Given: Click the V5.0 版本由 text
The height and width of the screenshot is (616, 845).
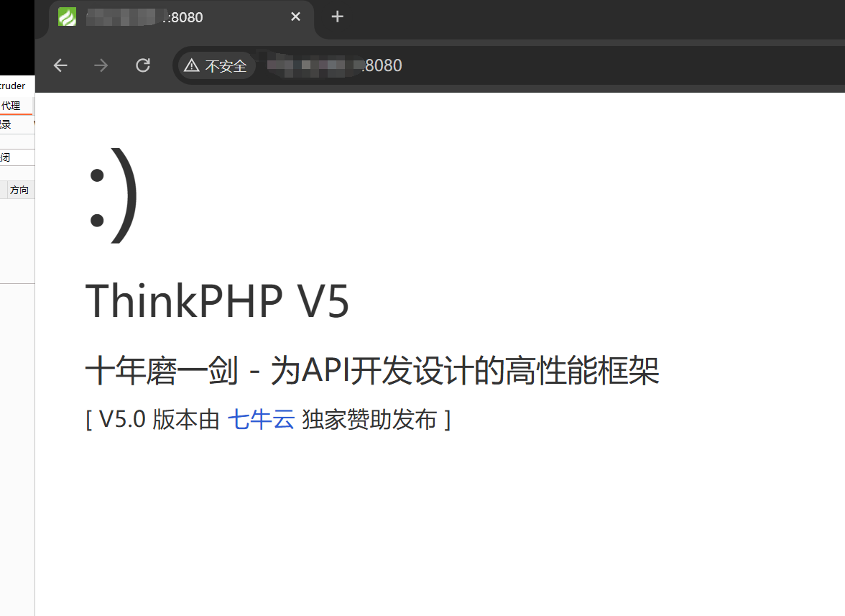Looking at the screenshot, I should click(x=160, y=419).
